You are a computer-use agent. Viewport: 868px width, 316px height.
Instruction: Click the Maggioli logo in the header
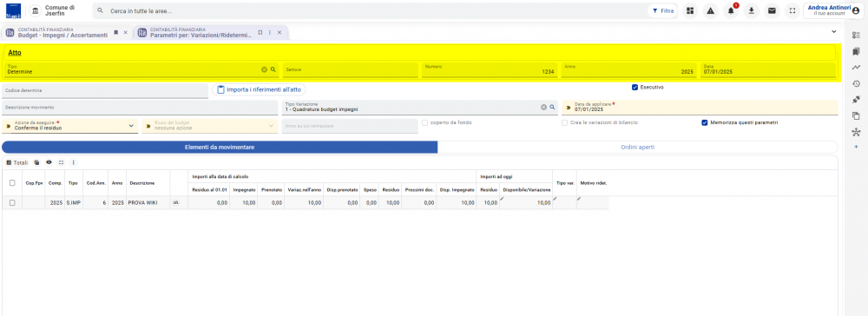click(13, 11)
